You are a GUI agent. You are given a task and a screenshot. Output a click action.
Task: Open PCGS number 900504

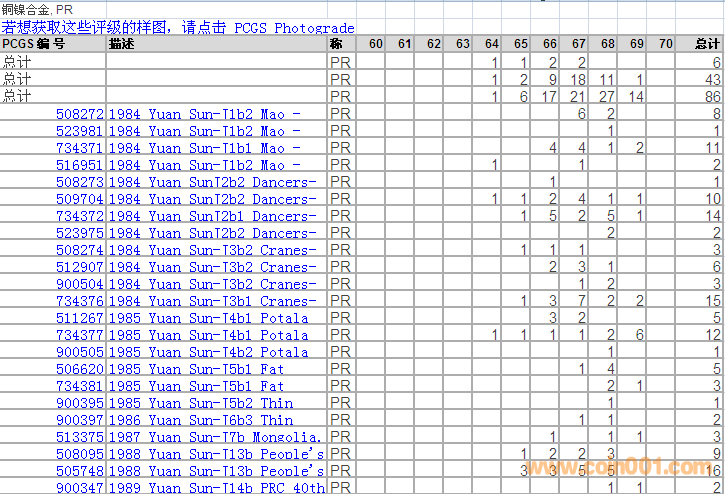[80, 284]
